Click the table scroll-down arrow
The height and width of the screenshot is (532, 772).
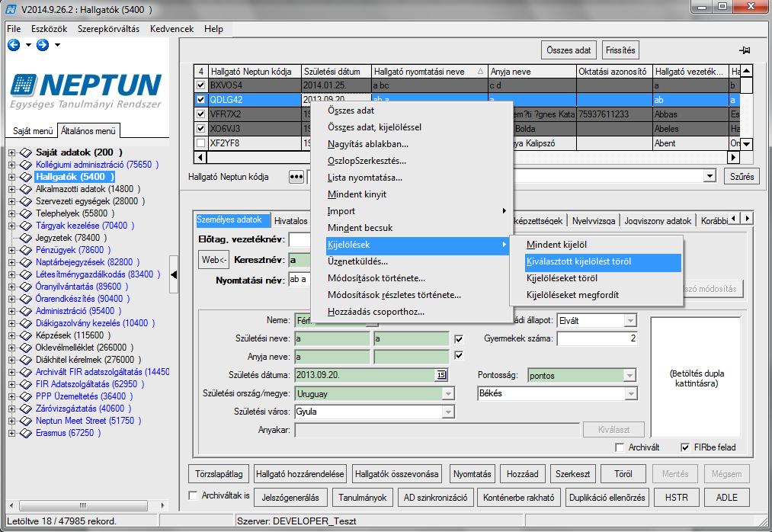coord(746,144)
